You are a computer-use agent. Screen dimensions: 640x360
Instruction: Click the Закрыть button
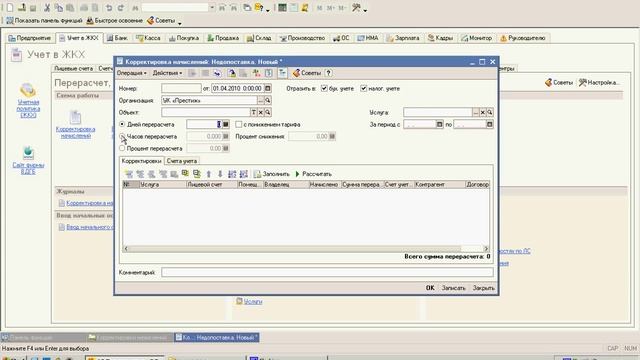tap(483, 288)
